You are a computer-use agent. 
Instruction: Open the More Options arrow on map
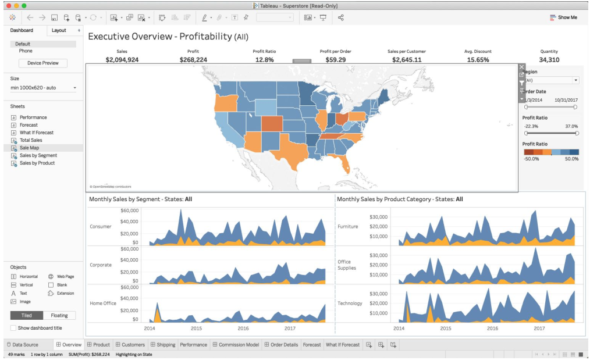click(521, 99)
